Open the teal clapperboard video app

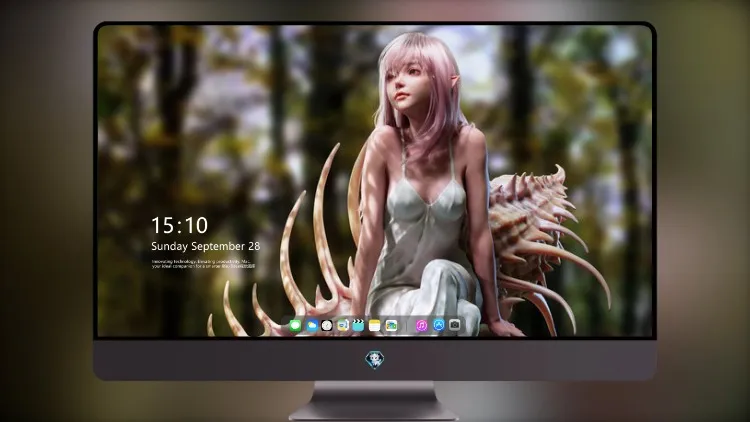[x=358, y=326]
